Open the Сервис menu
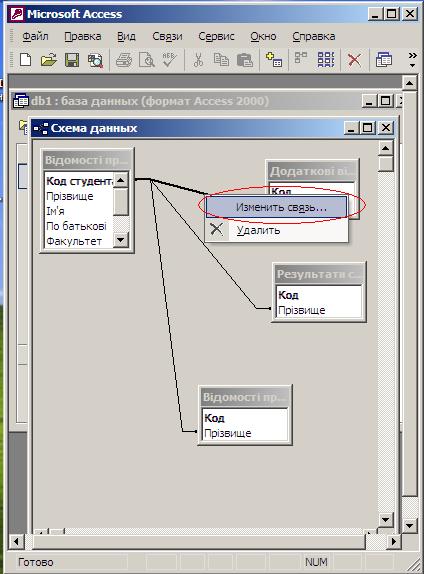The width and height of the screenshot is (424, 574). point(216,36)
